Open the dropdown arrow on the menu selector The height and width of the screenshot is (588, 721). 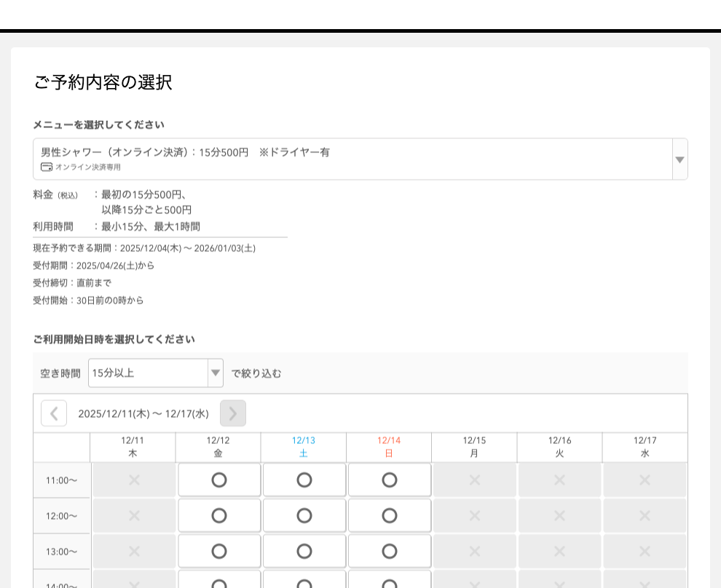[679, 159]
